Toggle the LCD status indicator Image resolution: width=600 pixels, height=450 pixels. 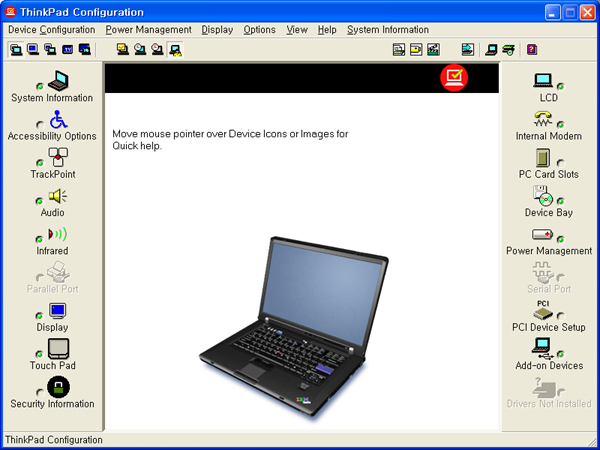coord(561,86)
